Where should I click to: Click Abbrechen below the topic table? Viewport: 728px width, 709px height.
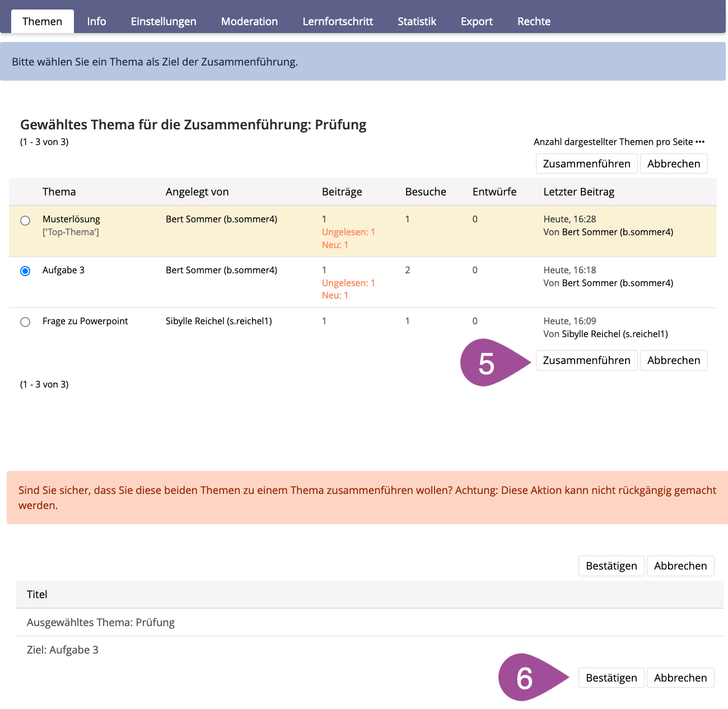[x=674, y=360]
